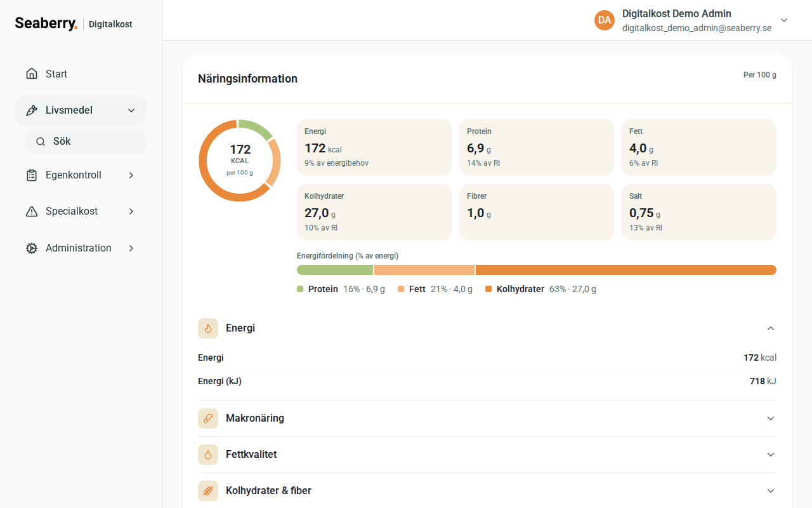Expand Kolhydrater & fiber section chevron
The width and height of the screenshot is (812, 508).
coord(771,491)
